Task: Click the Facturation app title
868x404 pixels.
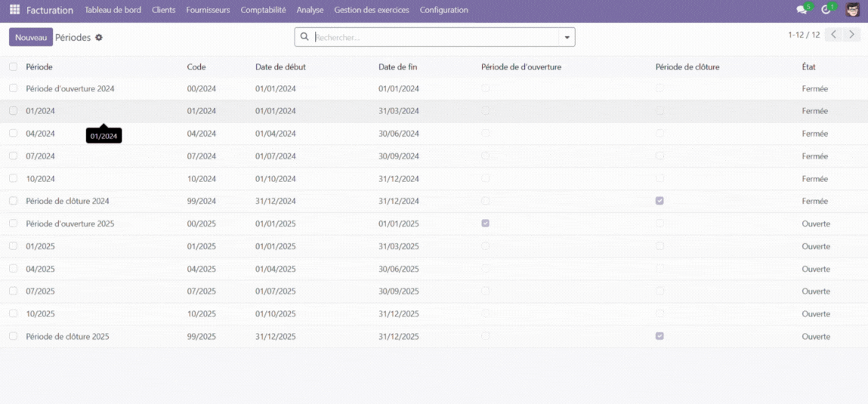Action: pyautogui.click(x=50, y=10)
